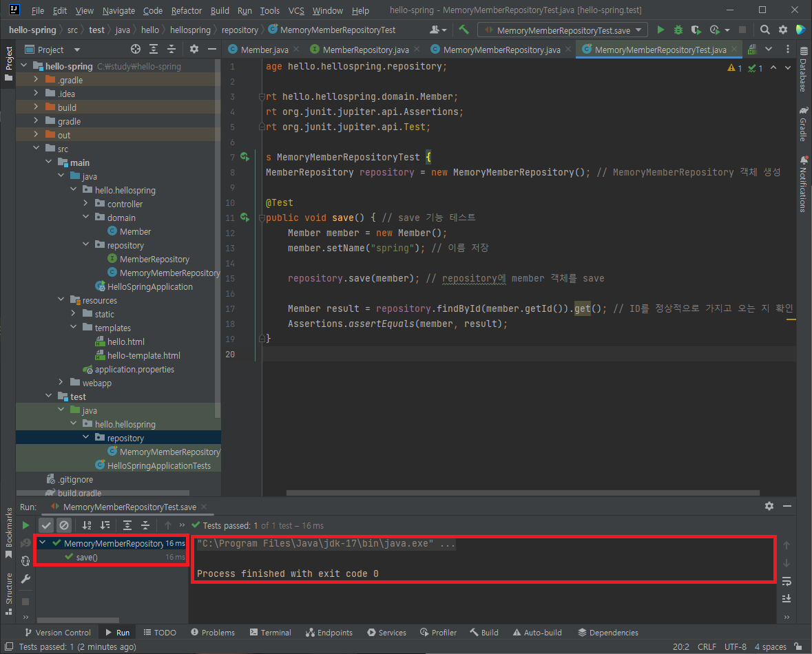Viewport: 812px width, 654px height.
Task: Switch to MemberRepository.java tab
Action: tap(366, 50)
